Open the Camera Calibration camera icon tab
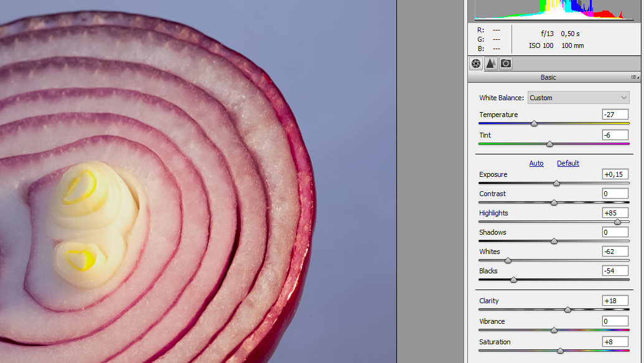The image size is (644, 363). pos(506,64)
